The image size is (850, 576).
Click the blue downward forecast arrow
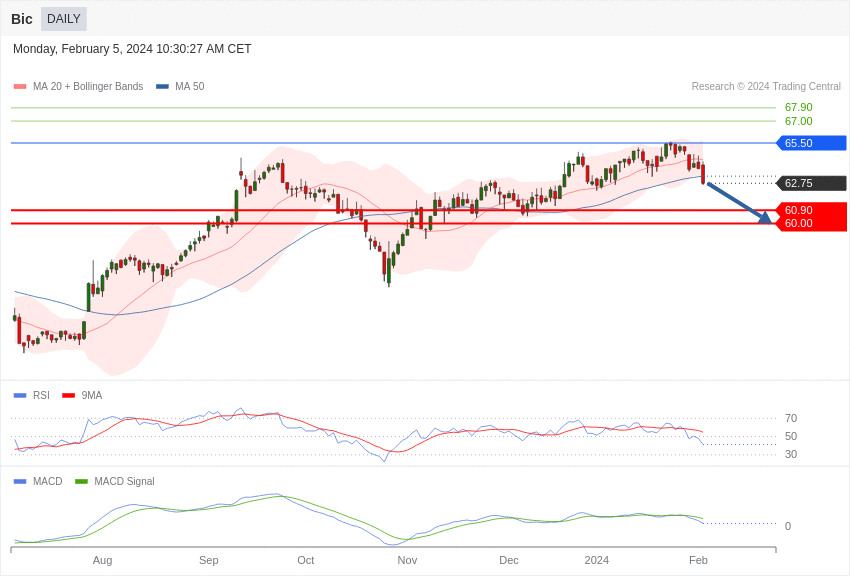click(x=738, y=202)
